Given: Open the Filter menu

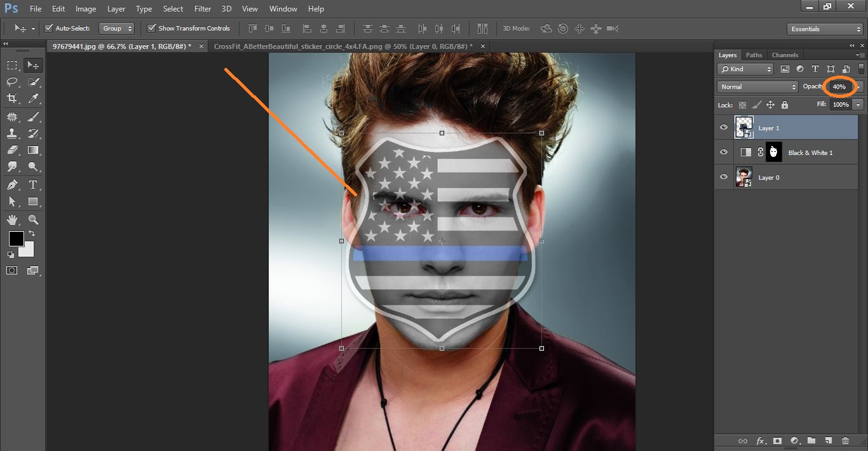Looking at the screenshot, I should (202, 8).
